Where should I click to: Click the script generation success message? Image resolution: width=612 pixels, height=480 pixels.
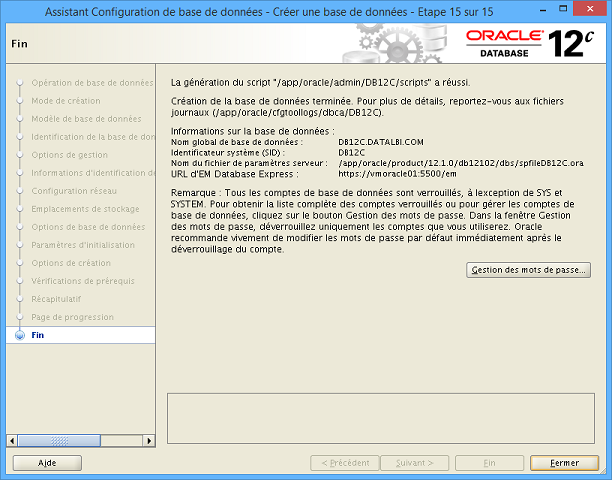[x=320, y=83]
